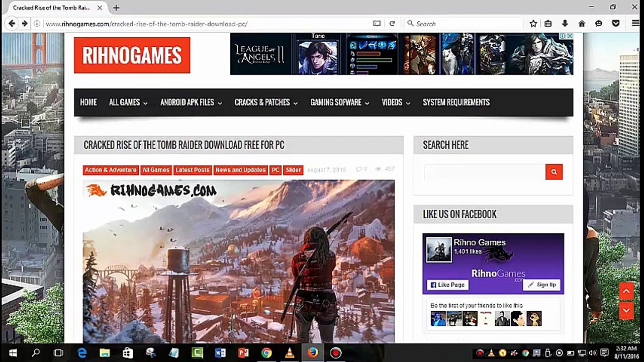
Task: Launch Microsoft Edge from the taskbar
Action: [x=81, y=353]
